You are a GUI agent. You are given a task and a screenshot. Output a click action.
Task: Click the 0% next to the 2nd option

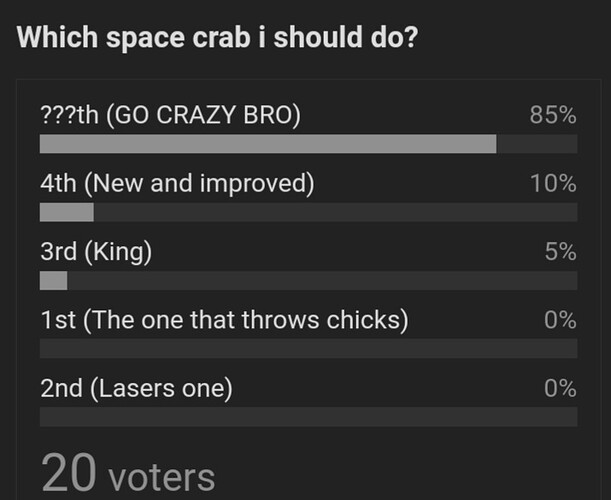point(560,388)
